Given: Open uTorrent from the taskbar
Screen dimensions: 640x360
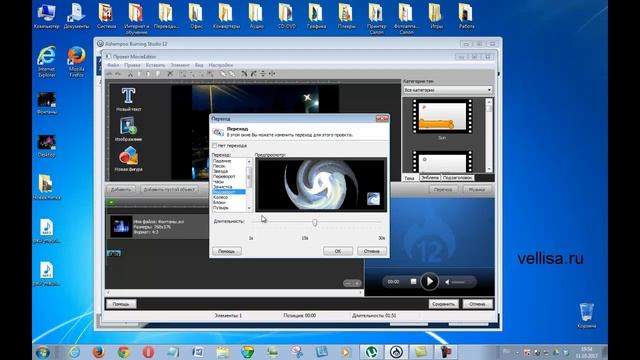Looking at the screenshot, I should pyautogui.click(x=371, y=352).
